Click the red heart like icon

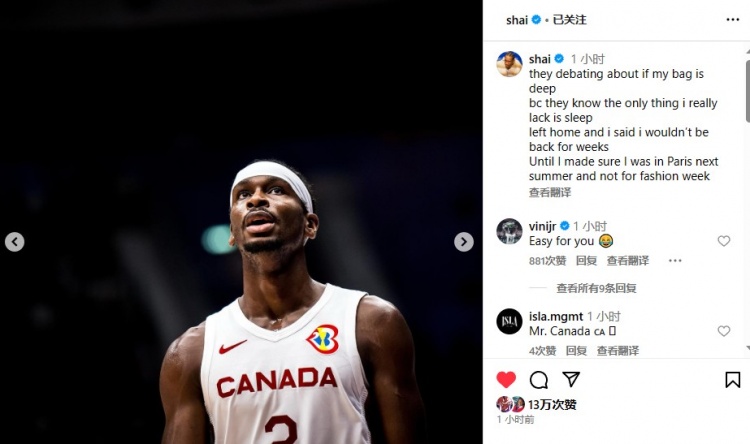pyautogui.click(x=506, y=380)
